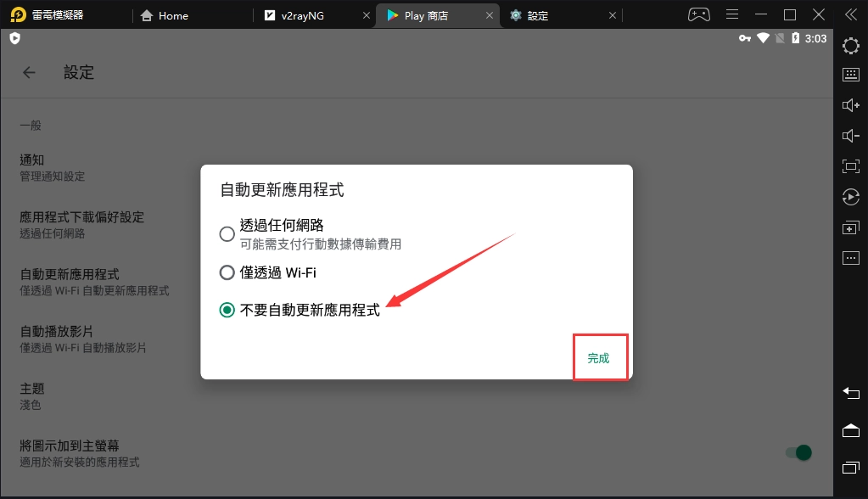Select the 僅透過 Wi-Fi radio option
The width and height of the screenshot is (868, 499).
[x=227, y=272]
